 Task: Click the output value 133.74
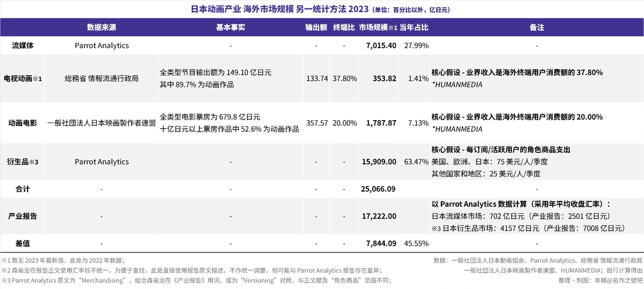[x=317, y=78]
